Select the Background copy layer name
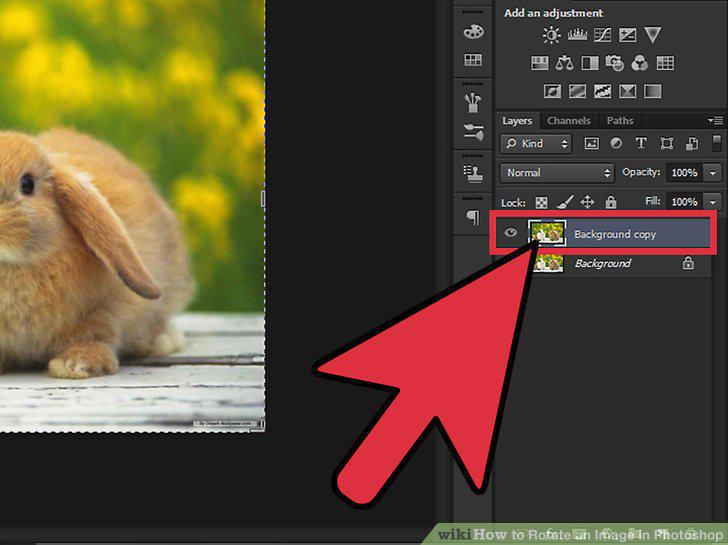 (x=615, y=234)
